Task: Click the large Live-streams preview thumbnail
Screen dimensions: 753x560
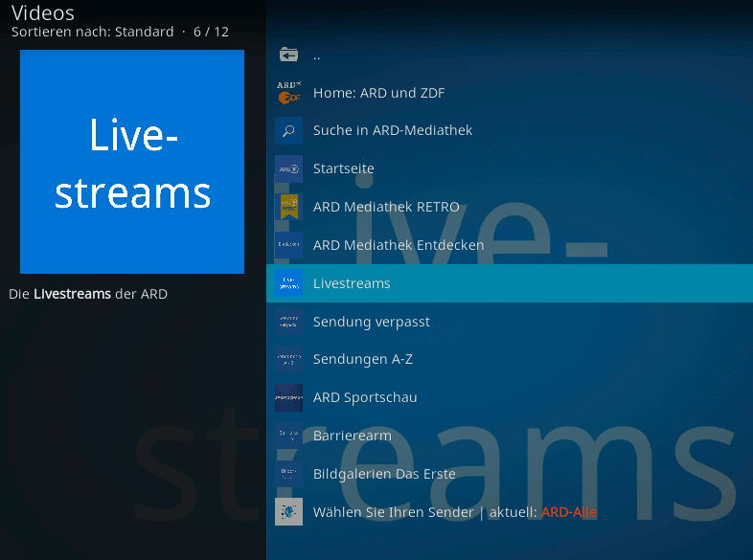Action: pos(132,162)
